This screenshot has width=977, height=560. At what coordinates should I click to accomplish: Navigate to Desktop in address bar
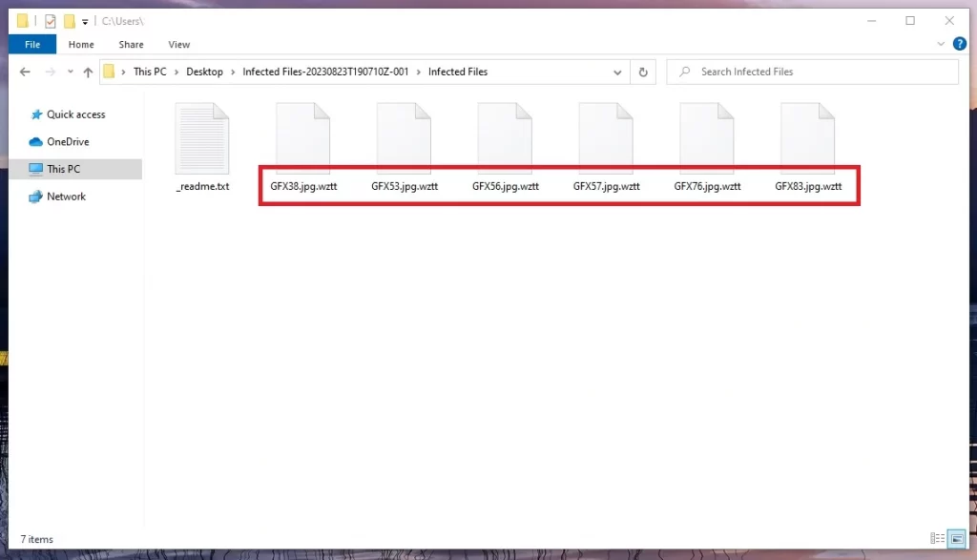click(x=204, y=72)
